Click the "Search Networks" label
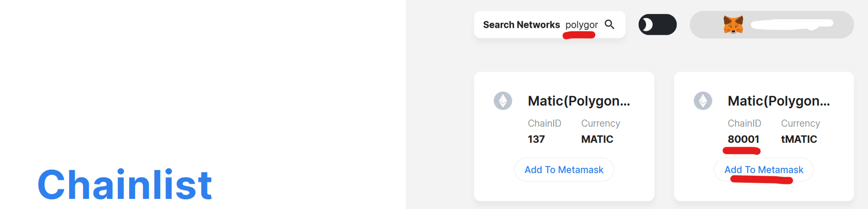This screenshot has width=868, height=209. tap(521, 25)
